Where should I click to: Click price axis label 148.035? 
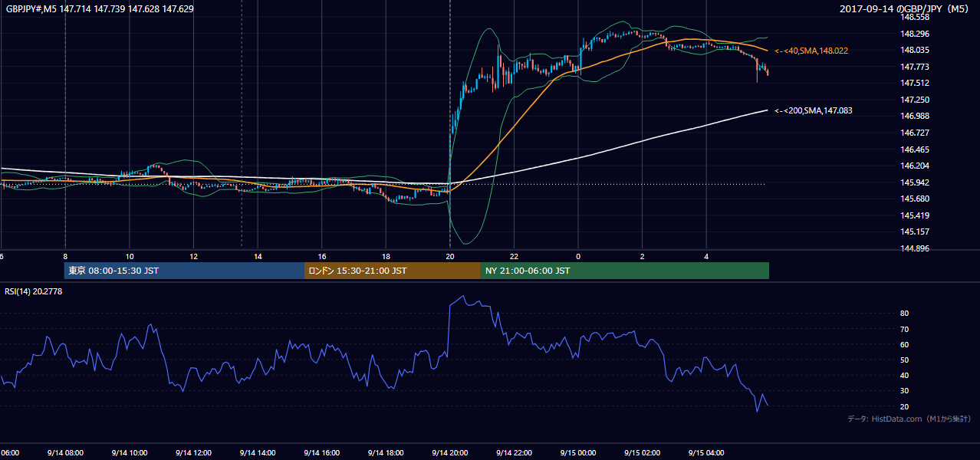pos(914,50)
